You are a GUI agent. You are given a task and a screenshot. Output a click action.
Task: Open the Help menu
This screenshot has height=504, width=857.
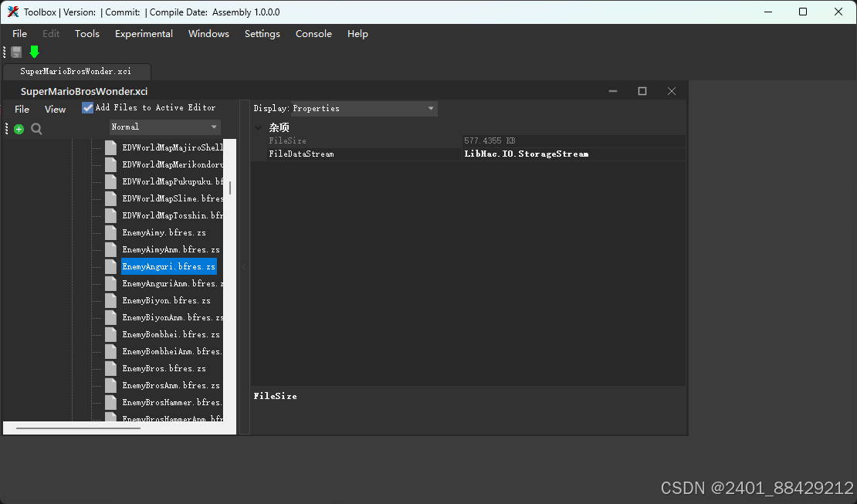pyautogui.click(x=357, y=34)
